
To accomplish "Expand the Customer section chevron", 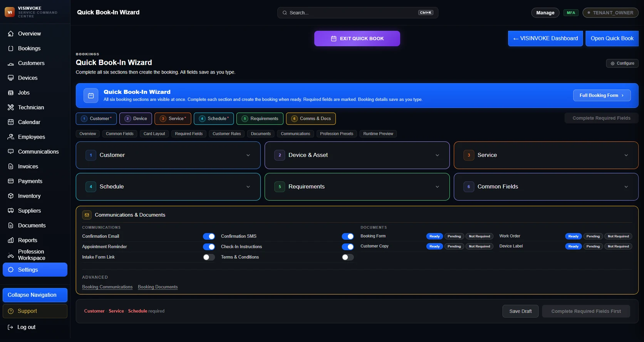I will [248, 155].
